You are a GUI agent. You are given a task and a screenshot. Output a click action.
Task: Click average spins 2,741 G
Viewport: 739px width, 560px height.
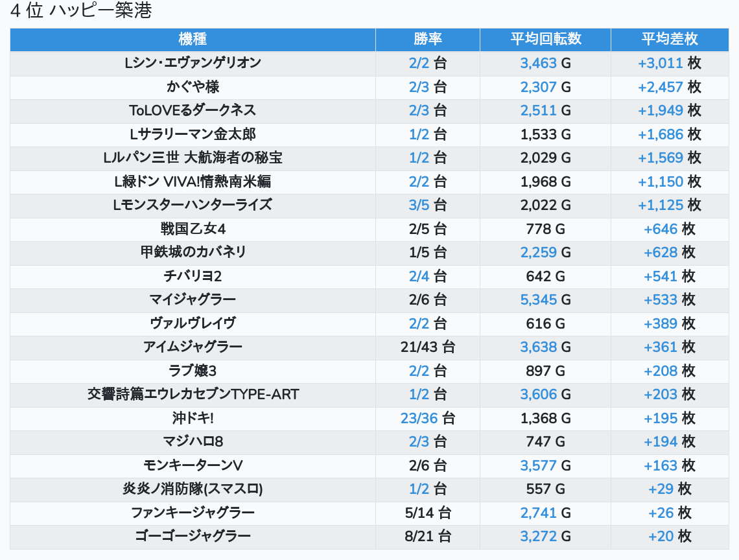[546, 513]
